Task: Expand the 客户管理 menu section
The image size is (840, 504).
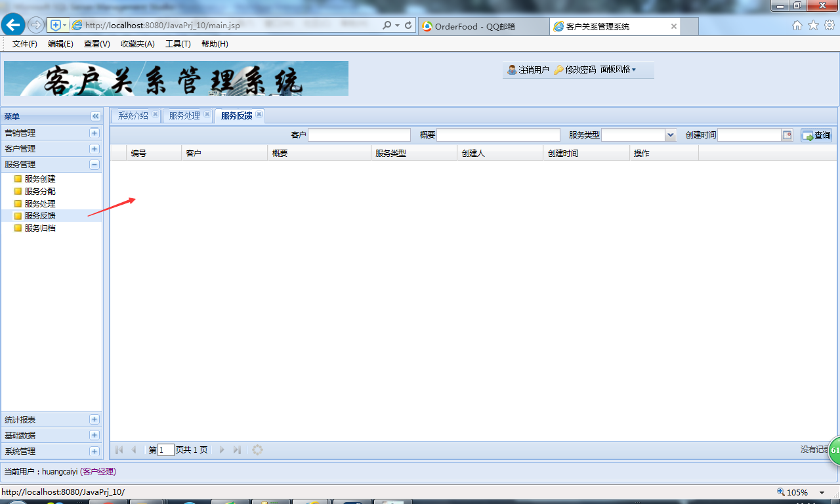Action: click(94, 148)
